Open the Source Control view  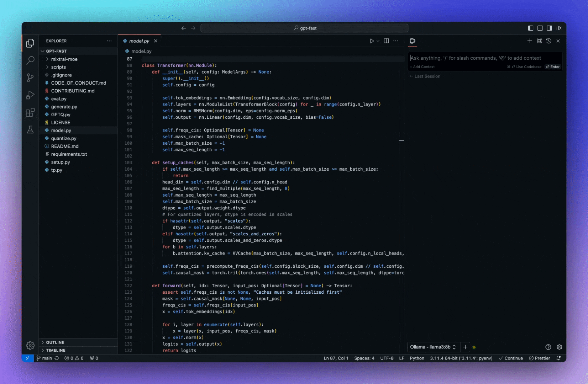click(30, 78)
